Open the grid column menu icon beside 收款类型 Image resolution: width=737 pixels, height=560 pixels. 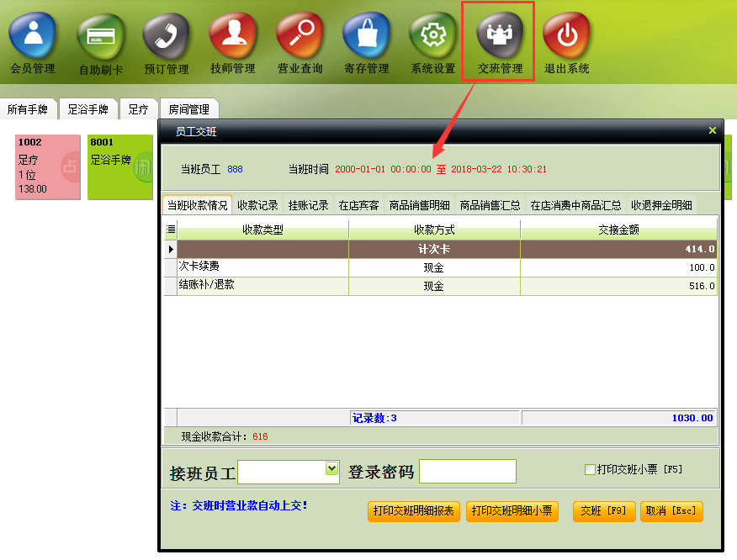coord(171,230)
